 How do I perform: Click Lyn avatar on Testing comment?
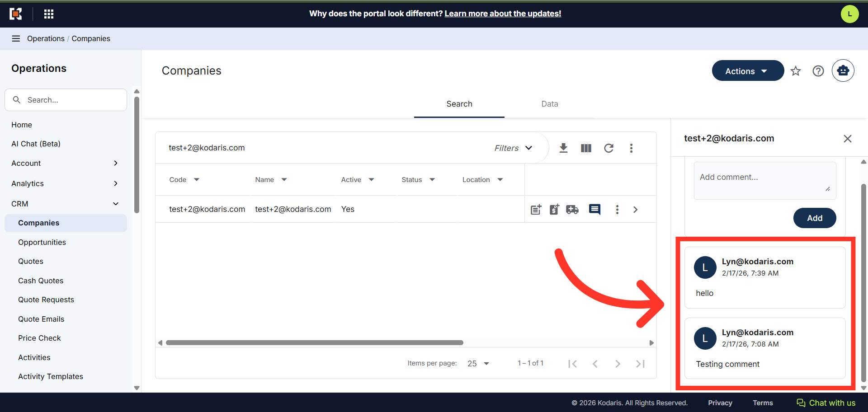click(x=705, y=338)
